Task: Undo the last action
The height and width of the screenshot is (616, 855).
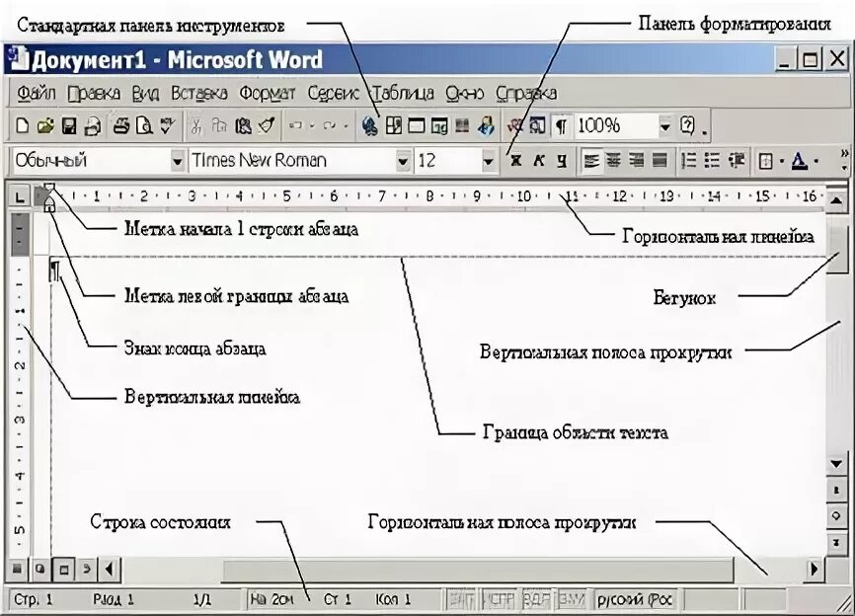Action: [295, 126]
